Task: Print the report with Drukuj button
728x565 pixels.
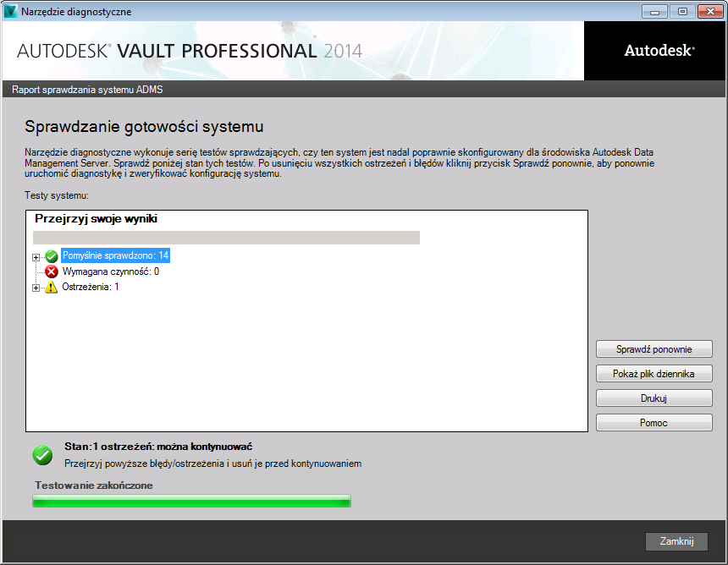Action: [x=654, y=398]
